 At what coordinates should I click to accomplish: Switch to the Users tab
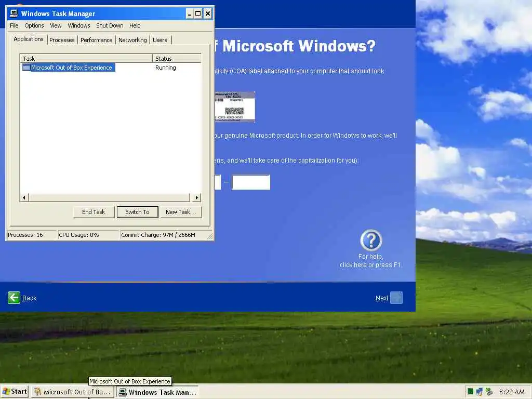[160, 40]
